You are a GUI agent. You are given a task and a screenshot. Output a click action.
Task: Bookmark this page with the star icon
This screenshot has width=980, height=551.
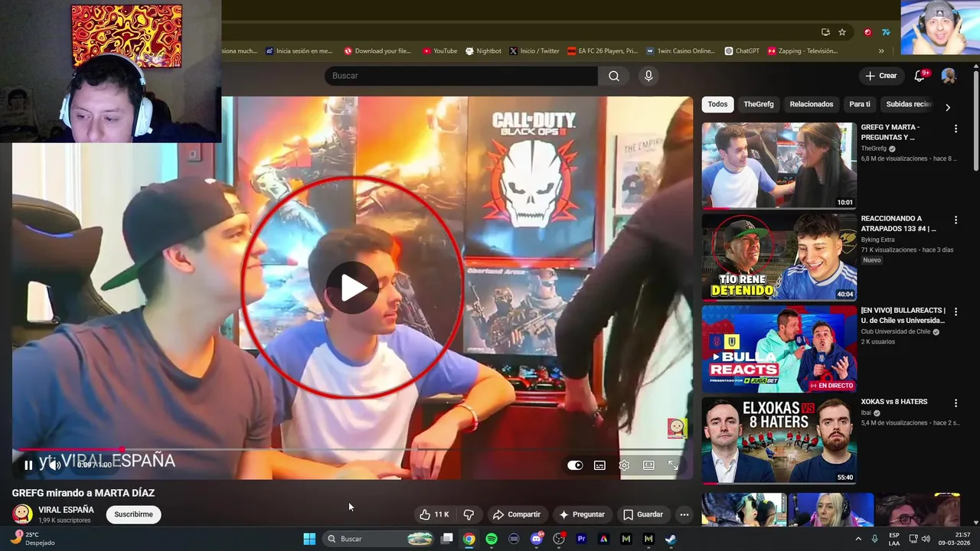point(842,32)
